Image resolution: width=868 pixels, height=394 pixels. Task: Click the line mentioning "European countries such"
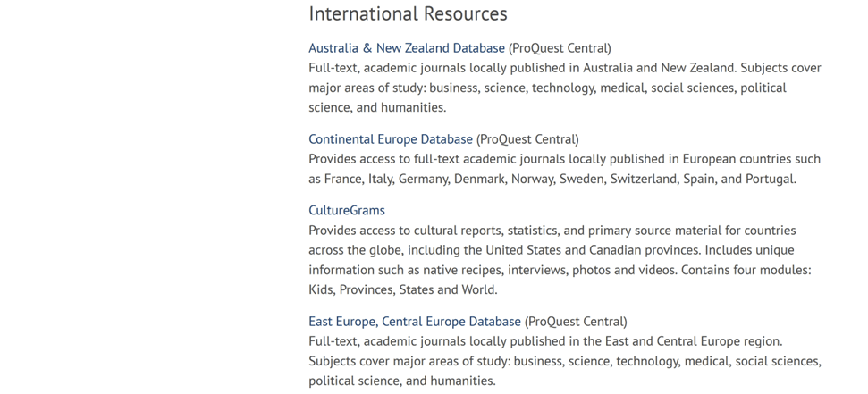[x=564, y=159]
